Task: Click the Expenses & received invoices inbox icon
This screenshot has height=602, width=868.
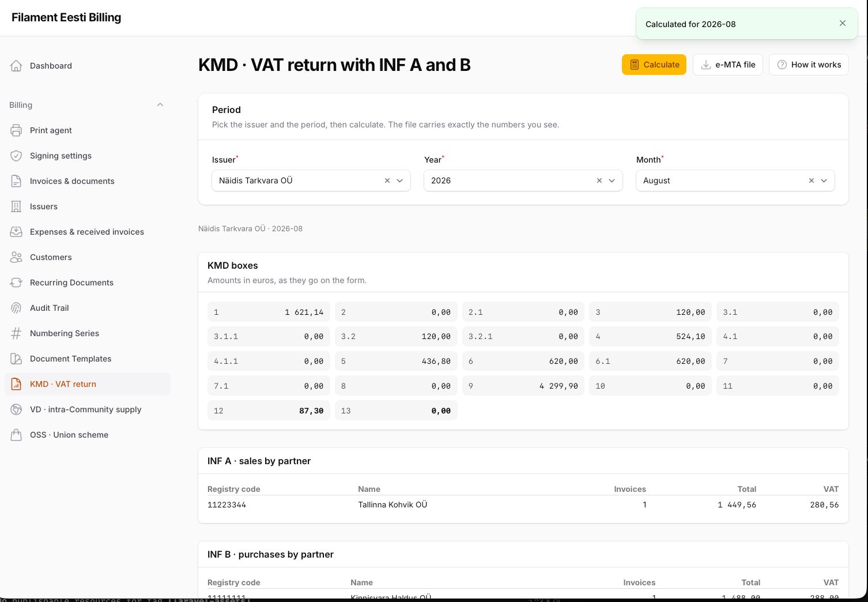Action: point(16,232)
